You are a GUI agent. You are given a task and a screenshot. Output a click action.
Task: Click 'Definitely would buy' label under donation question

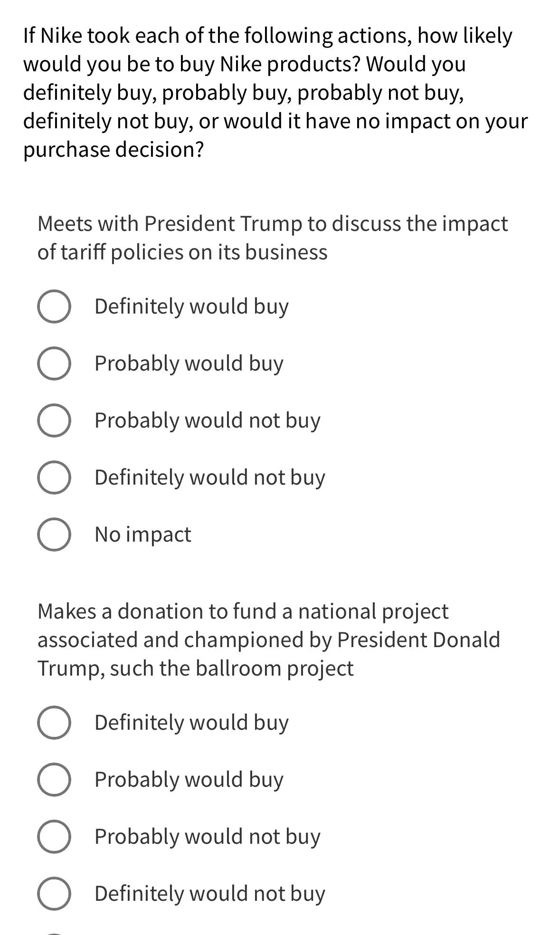[x=192, y=723]
